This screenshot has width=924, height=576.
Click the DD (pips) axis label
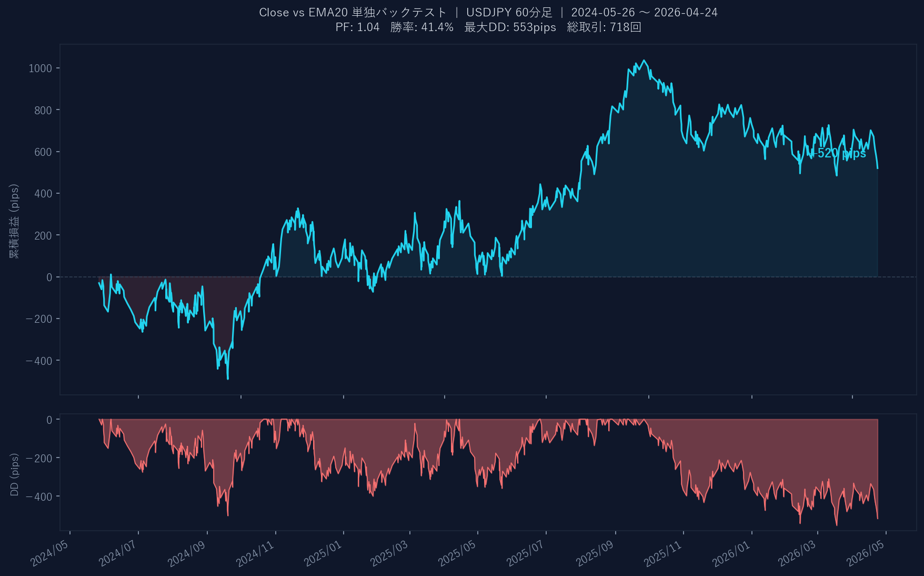pyautogui.click(x=14, y=474)
